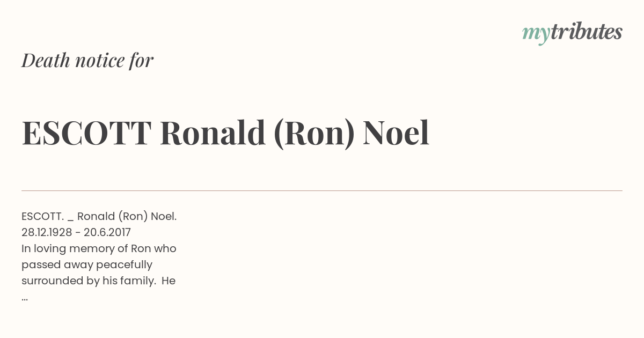The height and width of the screenshot is (338, 644).
Task: Click the dark "tributes" part of logo
Action: 586,32
